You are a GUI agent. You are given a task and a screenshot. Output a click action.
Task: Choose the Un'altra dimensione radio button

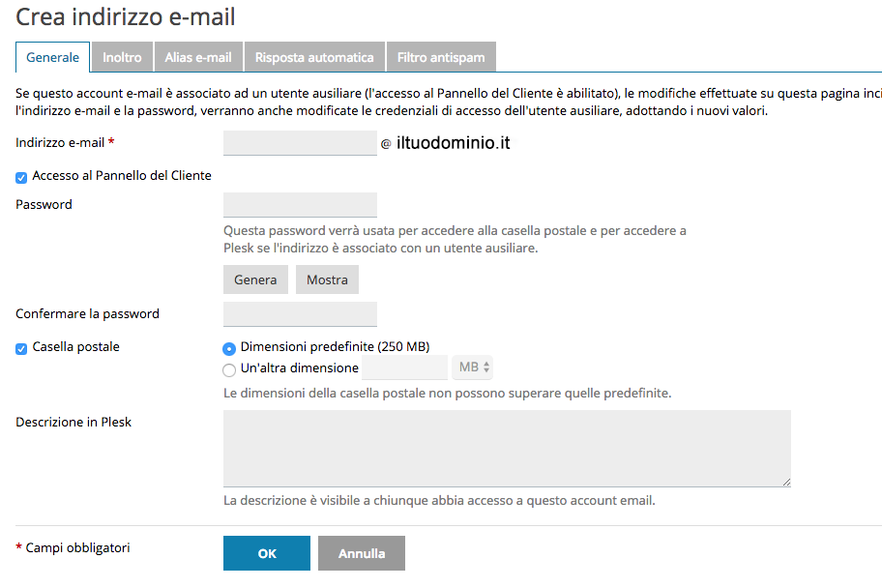(229, 369)
